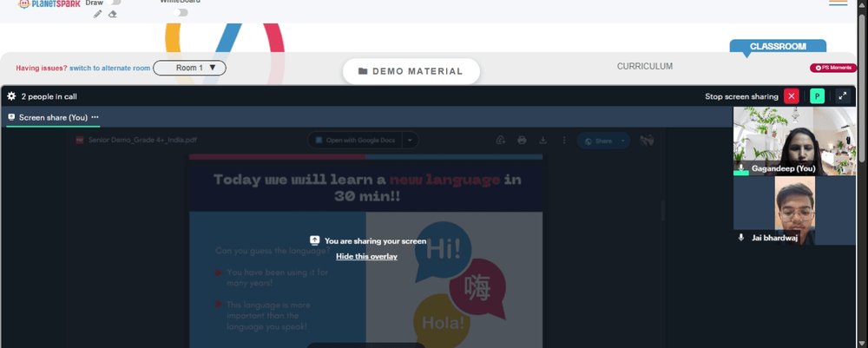The height and width of the screenshot is (348, 868).
Task: Click the 2 people in call label
Action: (x=49, y=96)
